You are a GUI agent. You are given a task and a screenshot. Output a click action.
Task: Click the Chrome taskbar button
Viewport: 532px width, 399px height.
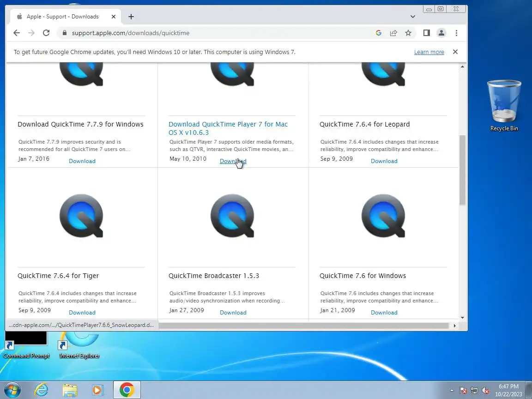click(x=127, y=390)
